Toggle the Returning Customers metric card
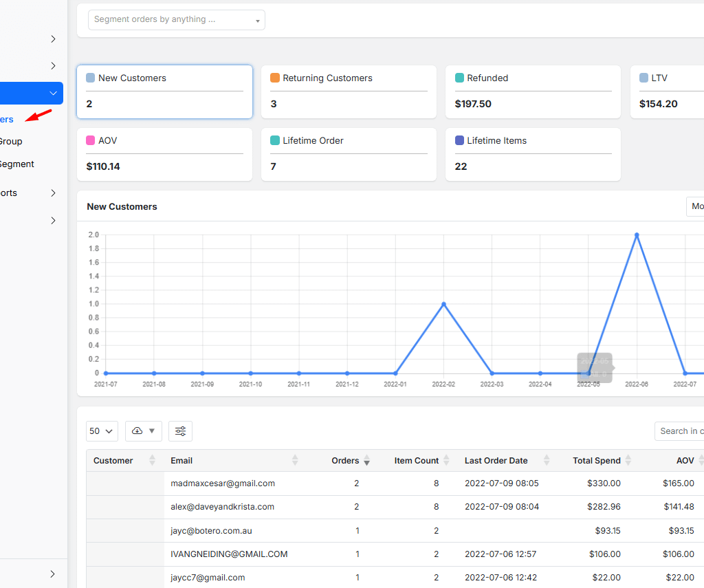 point(349,91)
